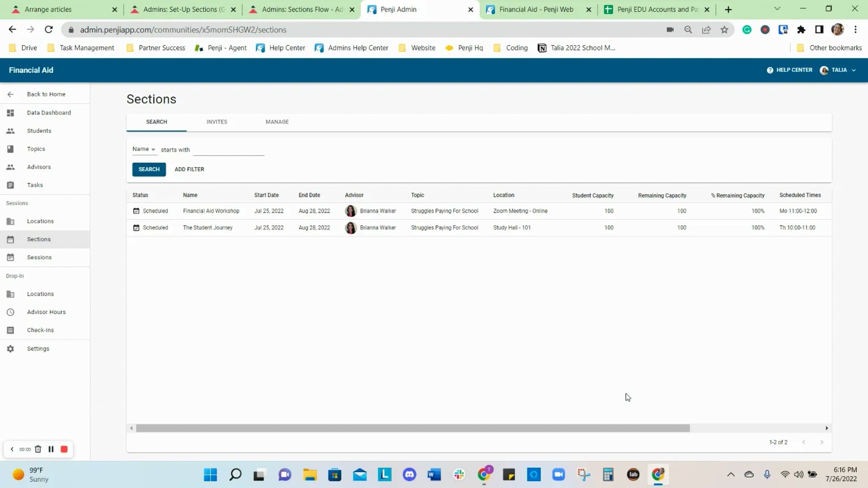Image resolution: width=868 pixels, height=488 pixels.
Task: Pause the screen recording
Action: (51, 449)
